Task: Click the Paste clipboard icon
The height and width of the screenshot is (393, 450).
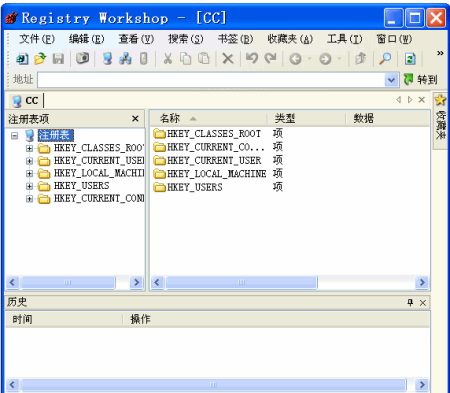Action: pos(204,59)
